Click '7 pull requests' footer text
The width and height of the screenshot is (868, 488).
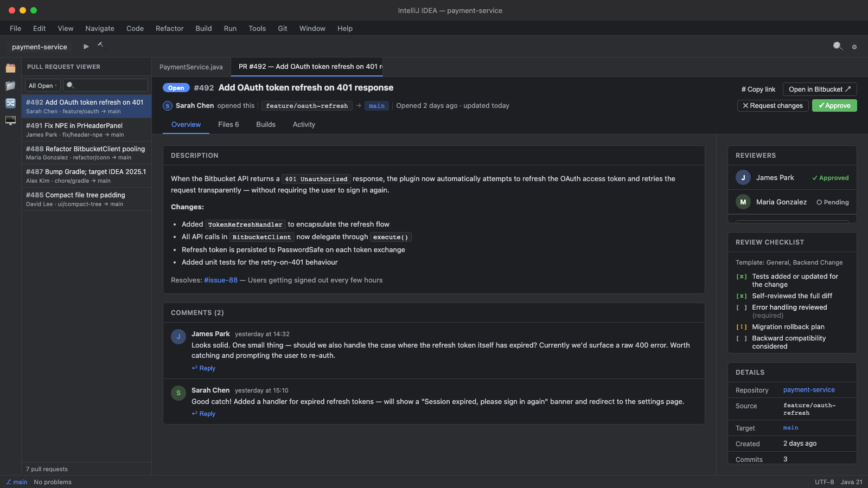point(47,469)
